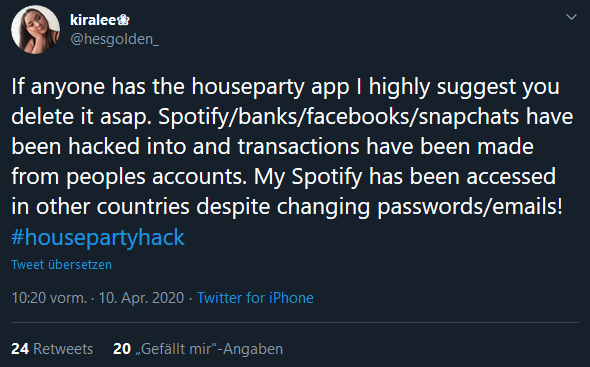Click Tweet übersetzen to translate
This screenshot has width=590, height=367.
pyautogui.click(x=61, y=265)
